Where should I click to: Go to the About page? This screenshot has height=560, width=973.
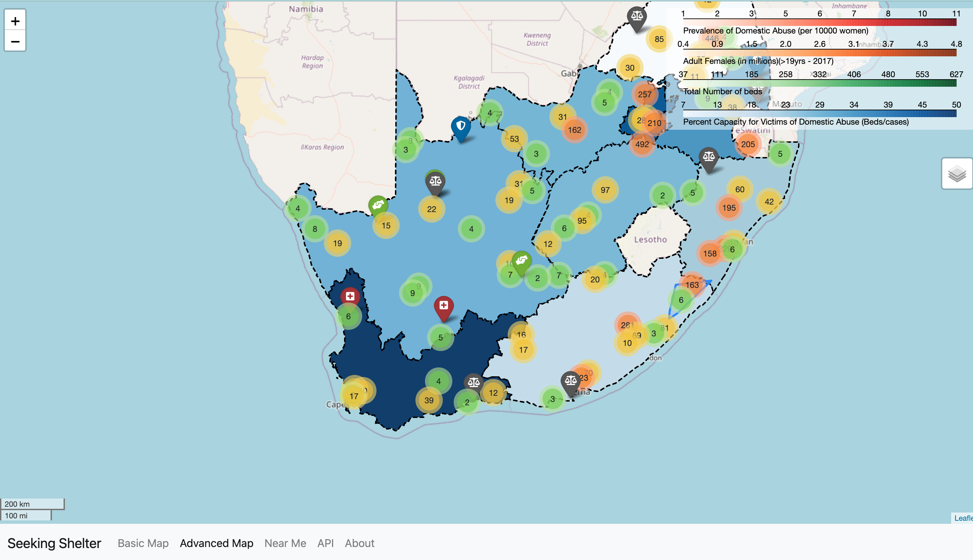click(x=359, y=543)
